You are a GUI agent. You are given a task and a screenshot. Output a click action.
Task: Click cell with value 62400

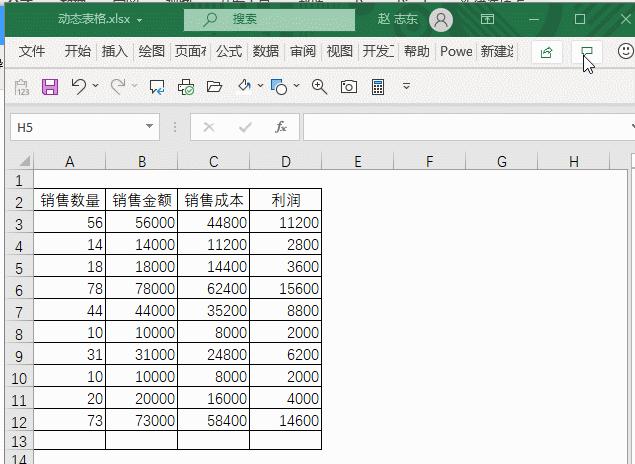click(214, 288)
